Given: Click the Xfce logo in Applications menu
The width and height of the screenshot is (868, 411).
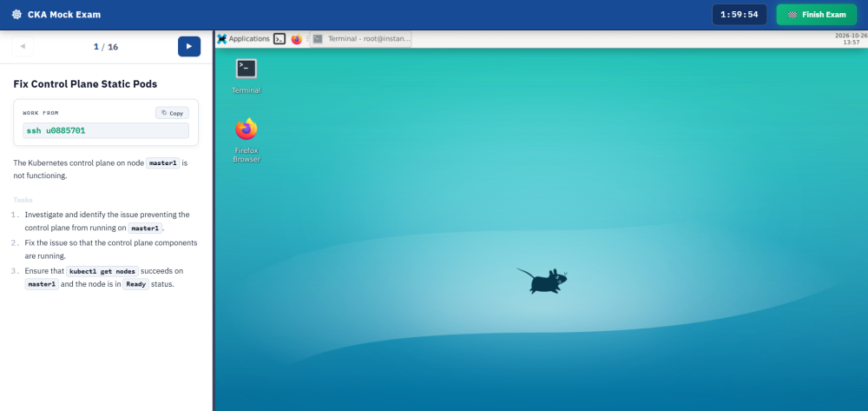Looking at the screenshot, I should pos(222,39).
